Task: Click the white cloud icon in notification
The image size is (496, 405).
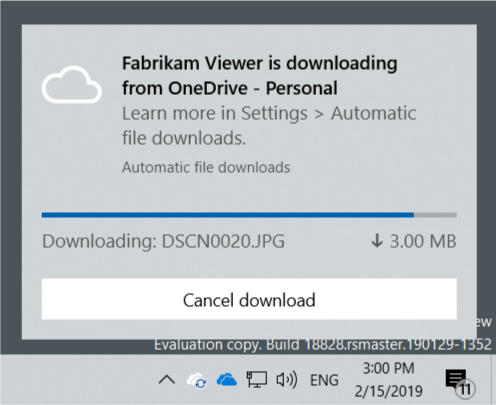Action: pyautogui.click(x=72, y=85)
